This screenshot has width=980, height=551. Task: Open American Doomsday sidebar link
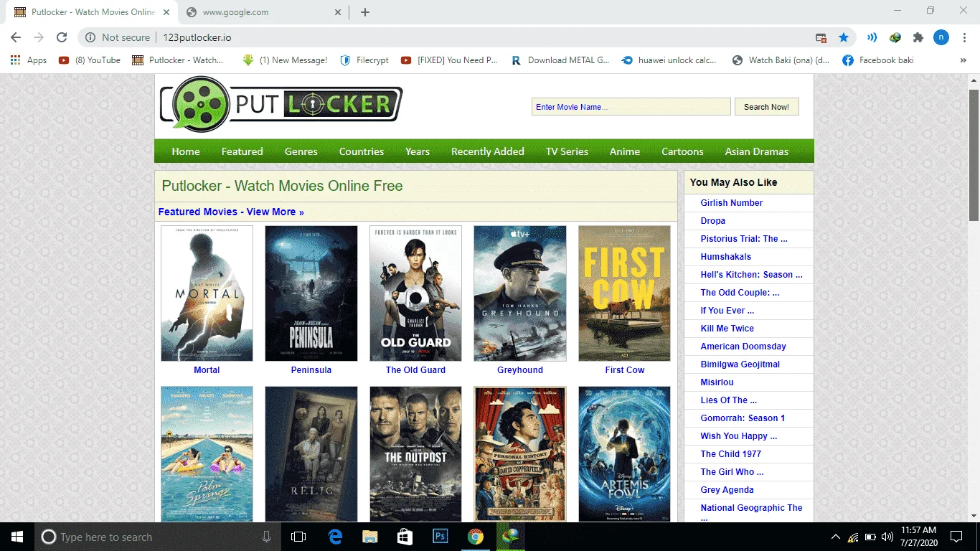point(743,347)
